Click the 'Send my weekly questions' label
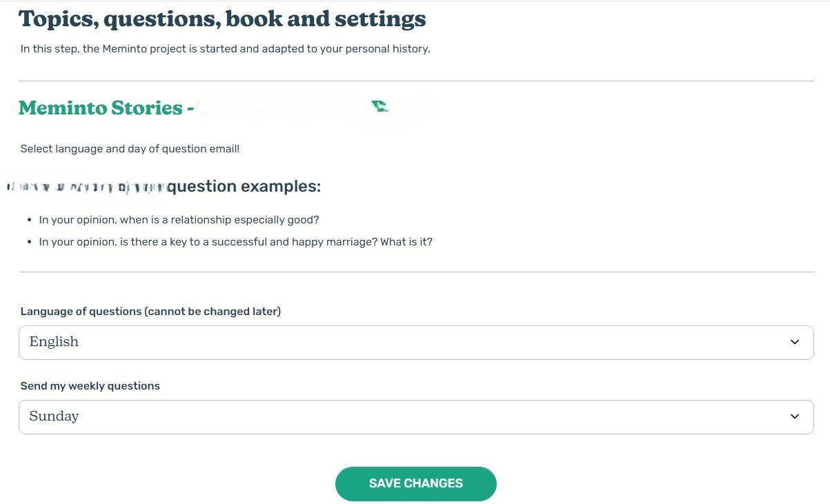Screen dimensions: 830x504 (90, 386)
